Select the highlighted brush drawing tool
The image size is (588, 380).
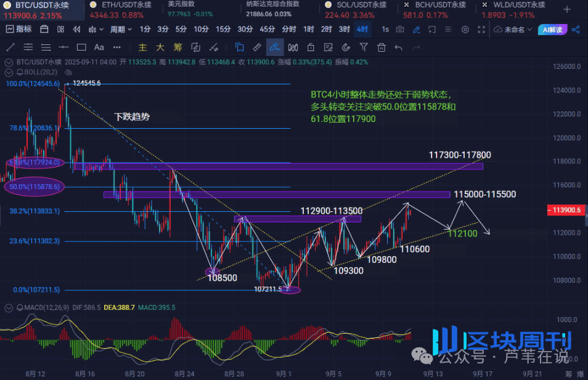coord(274,47)
